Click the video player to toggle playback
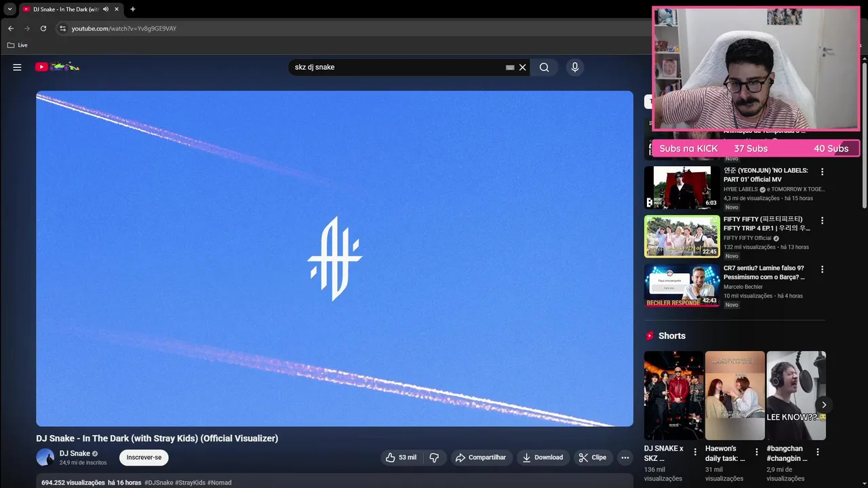This screenshot has width=868, height=488. 334,258
